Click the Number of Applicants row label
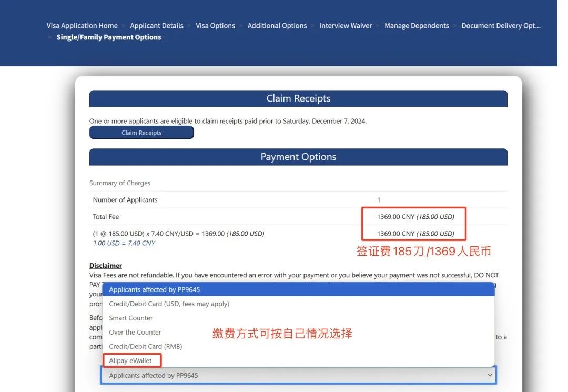The image size is (568, 392). tap(125, 199)
